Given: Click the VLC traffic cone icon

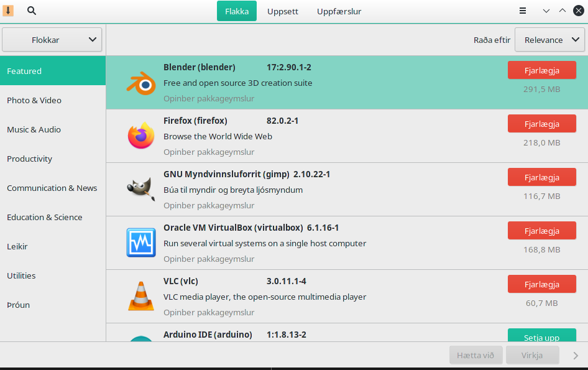Looking at the screenshot, I should click(x=141, y=296).
